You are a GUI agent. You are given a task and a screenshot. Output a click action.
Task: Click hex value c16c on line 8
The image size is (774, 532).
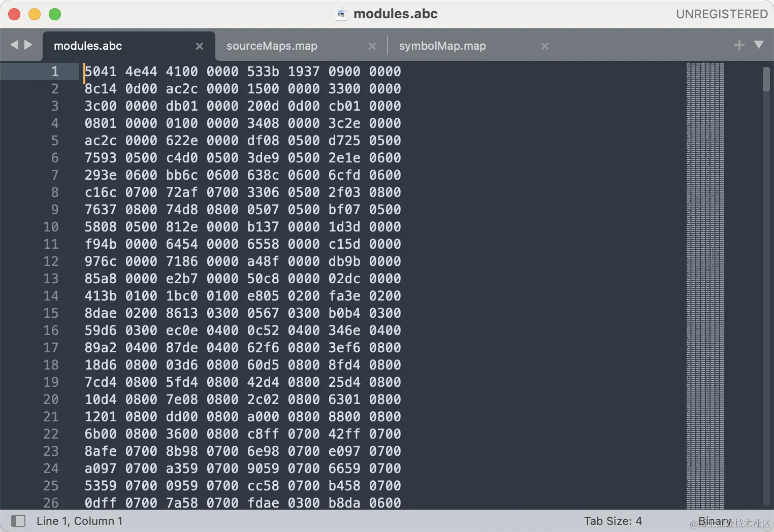[x=101, y=192]
